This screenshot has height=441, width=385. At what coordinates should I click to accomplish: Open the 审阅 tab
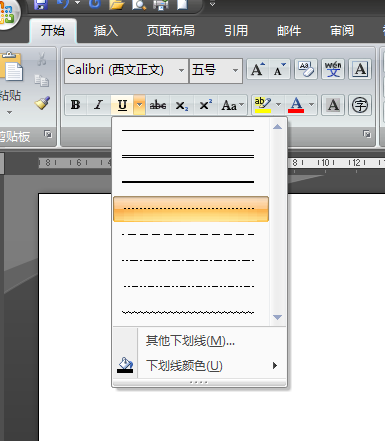[x=342, y=31]
